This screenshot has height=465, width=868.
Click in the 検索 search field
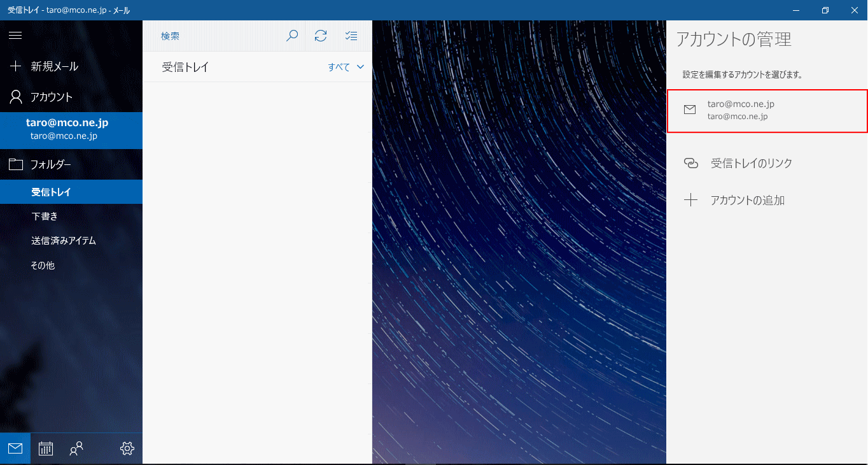[216, 36]
